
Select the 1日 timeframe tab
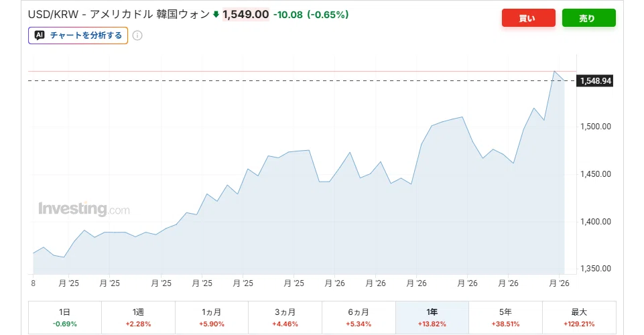[65, 318]
